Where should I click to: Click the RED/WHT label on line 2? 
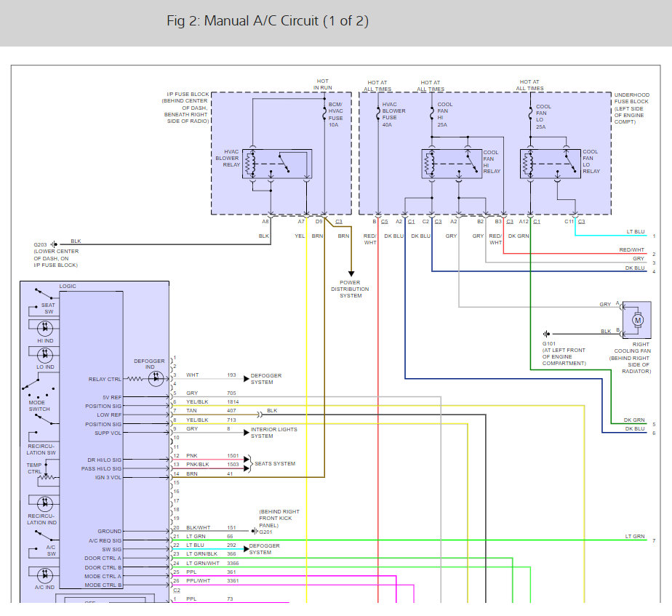point(631,249)
